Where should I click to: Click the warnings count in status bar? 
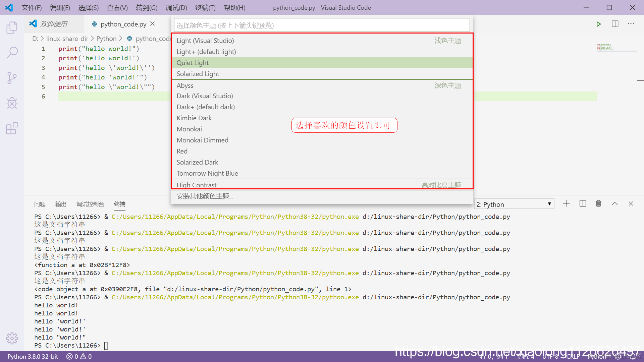(86, 356)
